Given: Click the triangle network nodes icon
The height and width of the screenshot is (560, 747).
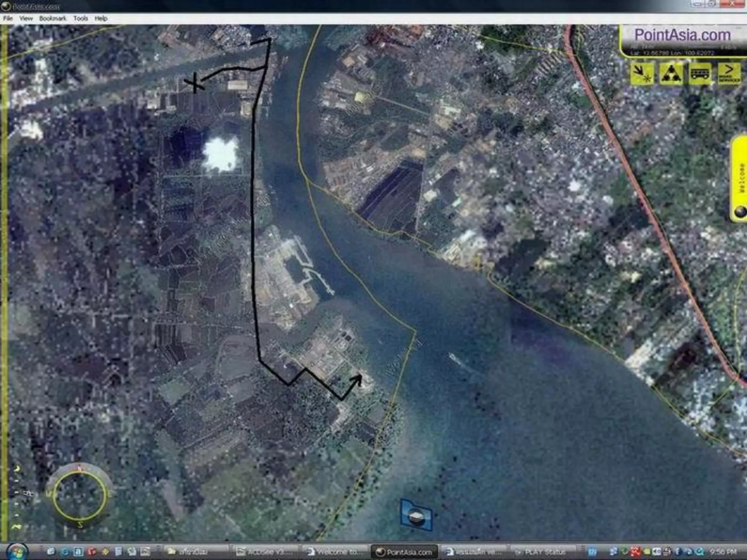Looking at the screenshot, I should [x=671, y=74].
